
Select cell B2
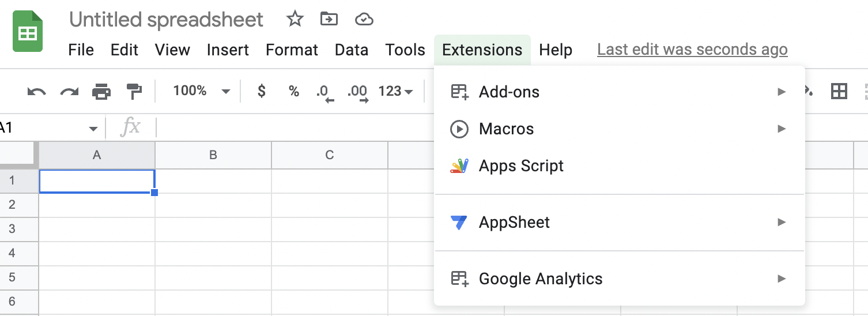[x=213, y=205]
